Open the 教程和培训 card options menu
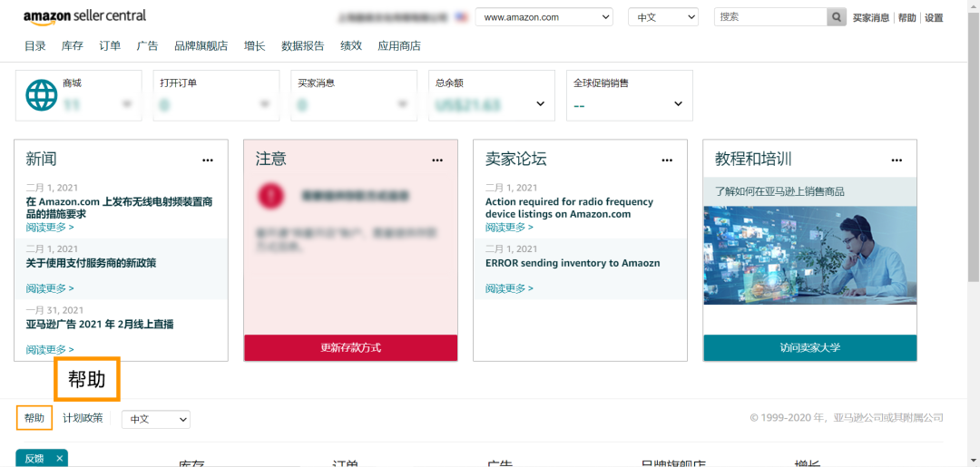Image resolution: width=980 pixels, height=467 pixels. pyautogui.click(x=897, y=161)
